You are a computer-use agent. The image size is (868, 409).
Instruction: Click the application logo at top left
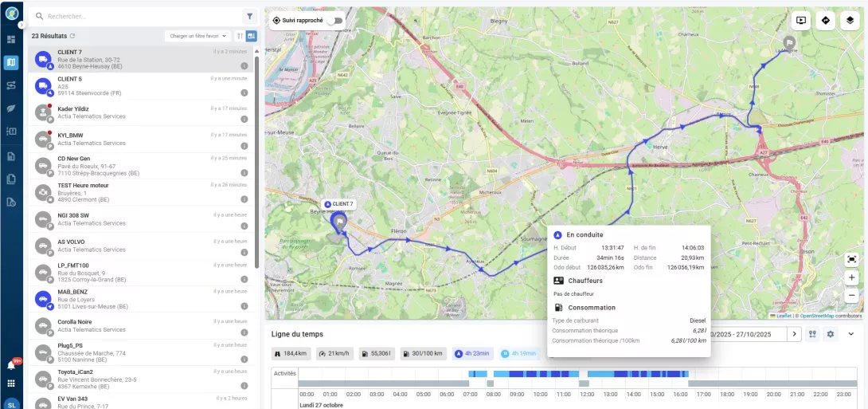tap(12, 12)
